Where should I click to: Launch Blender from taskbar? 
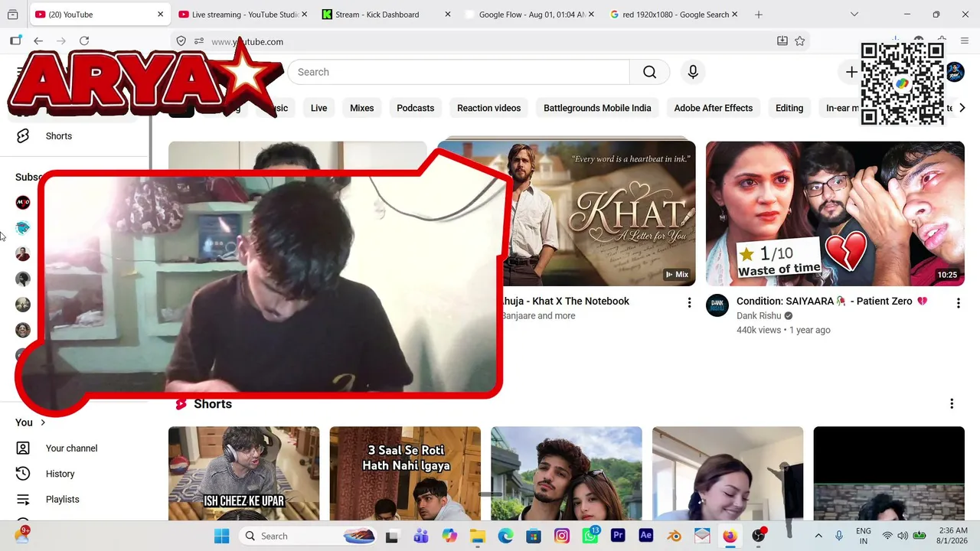point(675,536)
